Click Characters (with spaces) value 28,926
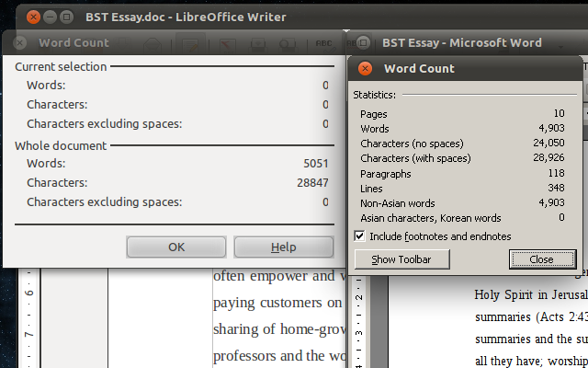 point(549,157)
